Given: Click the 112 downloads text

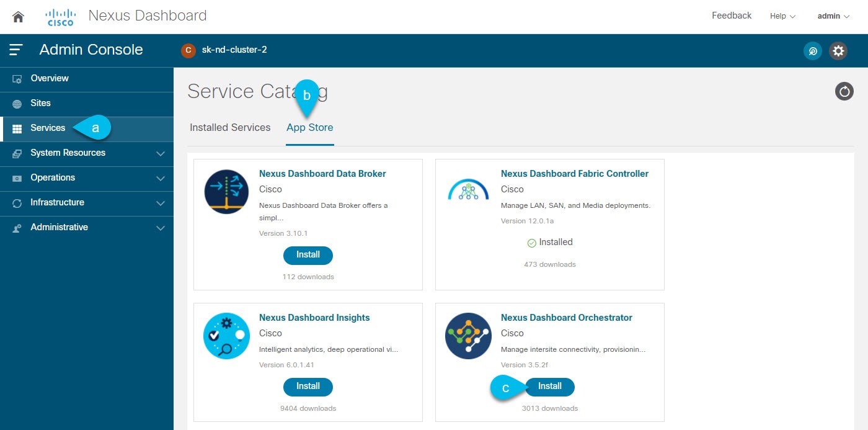Looking at the screenshot, I should (x=308, y=277).
